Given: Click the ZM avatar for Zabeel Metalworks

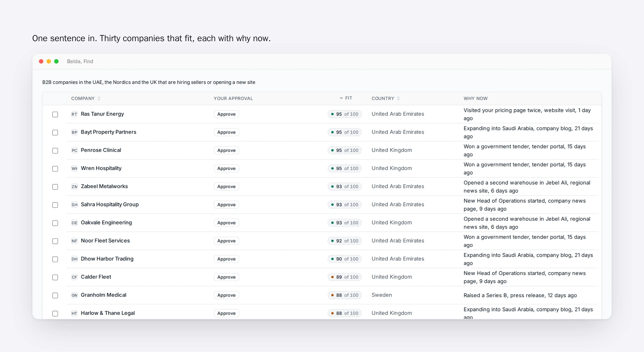Looking at the screenshot, I should [x=74, y=187].
